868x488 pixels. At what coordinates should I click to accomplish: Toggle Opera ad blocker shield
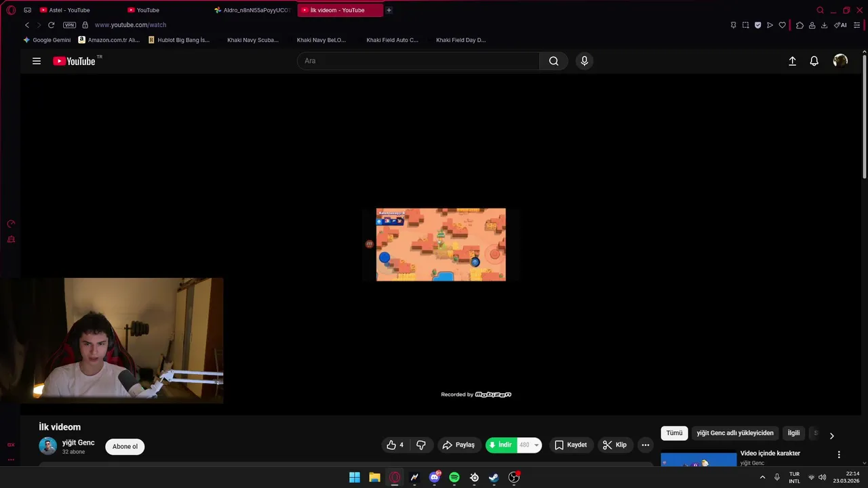pos(757,25)
